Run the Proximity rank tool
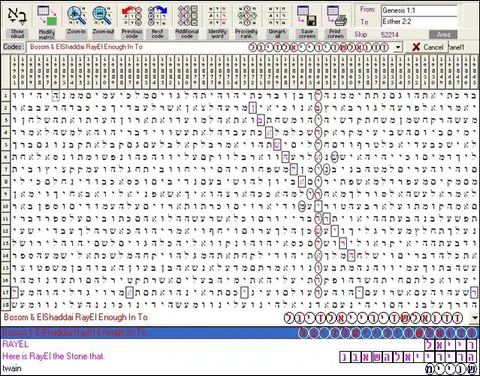Viewport: 480px width, 376px height. 247,16
